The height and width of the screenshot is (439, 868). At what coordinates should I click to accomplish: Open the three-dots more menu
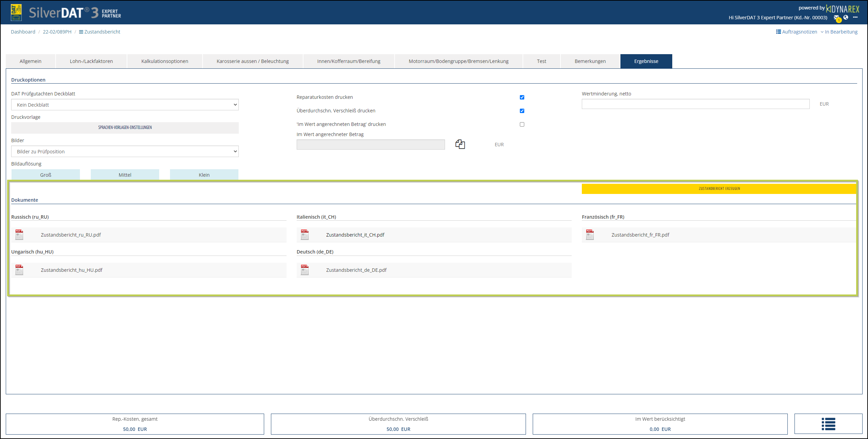pos(855,17)
